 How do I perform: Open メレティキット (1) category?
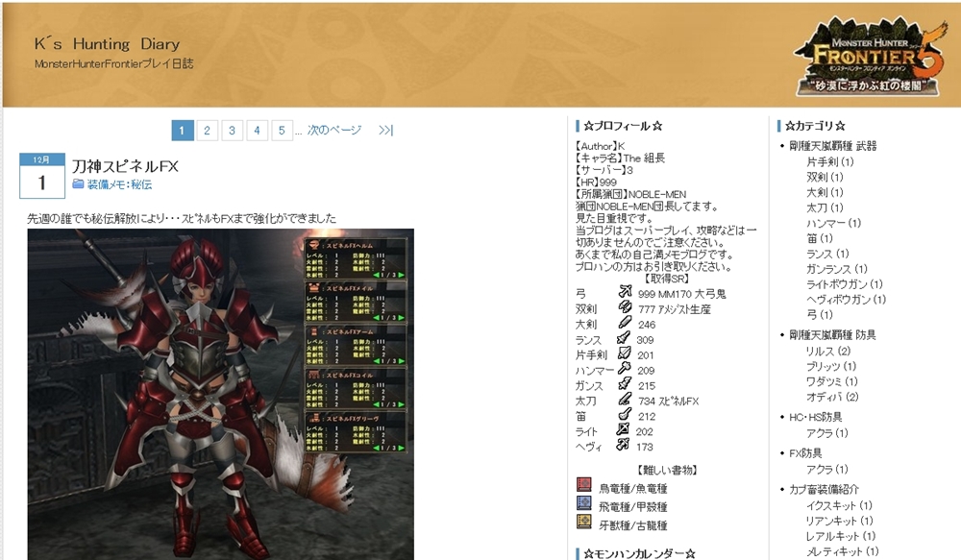(843, 551)
